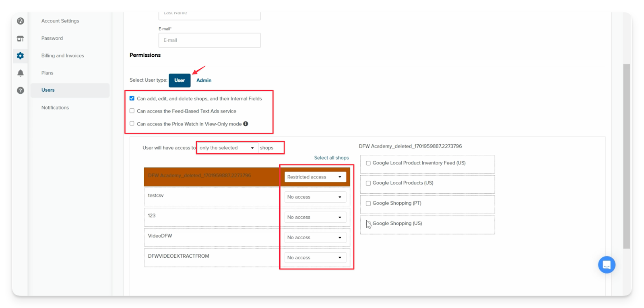This screenshot has width=644, height=308.
Task: Click the shops storefront icon
Action: (21, 39)
